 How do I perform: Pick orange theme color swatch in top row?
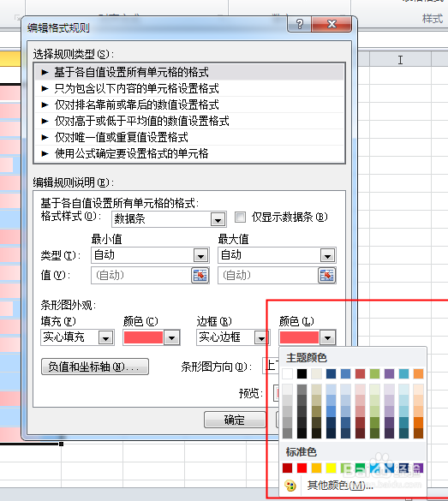click(418, 373)
